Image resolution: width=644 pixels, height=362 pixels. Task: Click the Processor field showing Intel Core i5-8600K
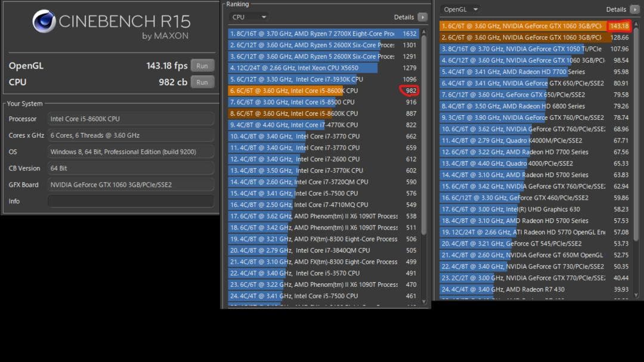tap(130, 119)
